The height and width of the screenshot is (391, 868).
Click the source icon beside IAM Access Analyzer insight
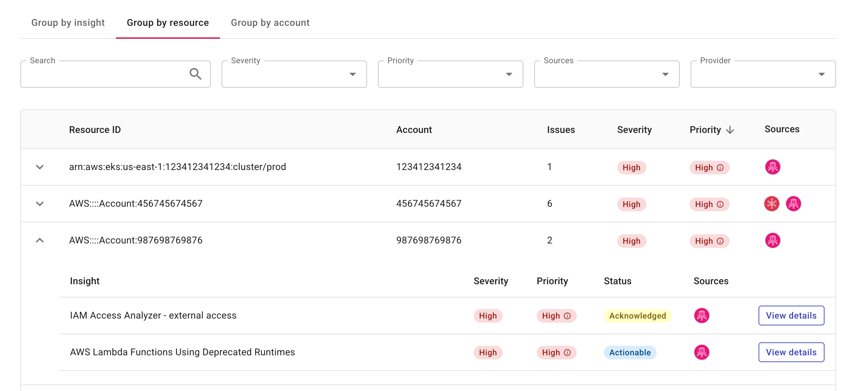click(701, 315)
